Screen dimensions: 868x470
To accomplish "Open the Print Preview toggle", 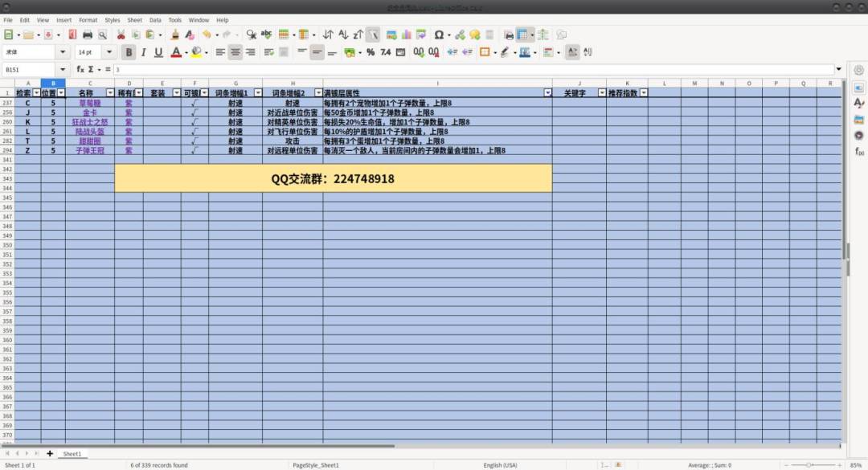I will pos(102,35).
